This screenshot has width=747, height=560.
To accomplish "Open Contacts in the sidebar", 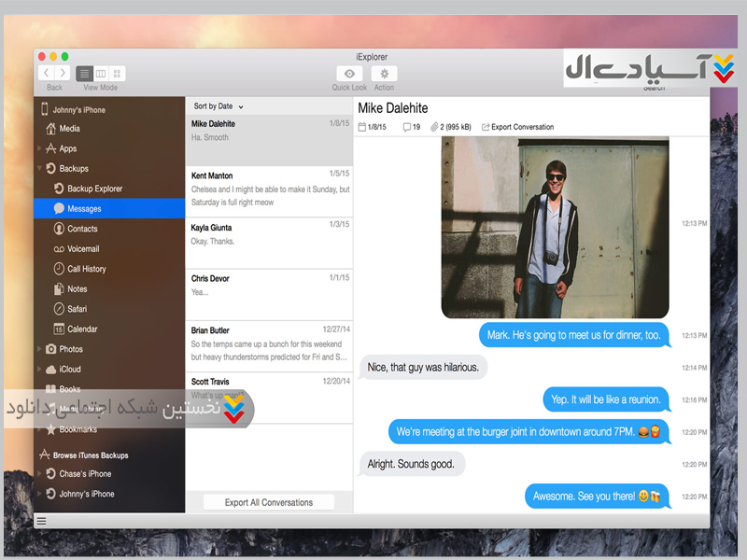I will 82,229.
